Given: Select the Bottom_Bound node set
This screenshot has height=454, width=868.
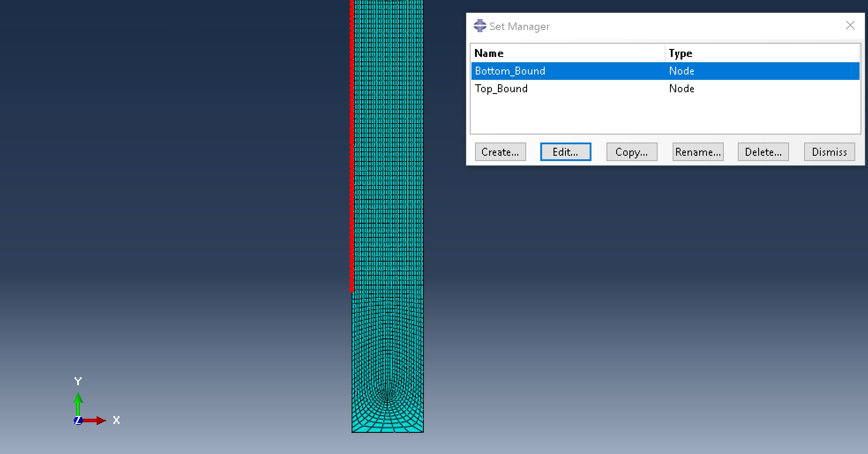Looking at the screenshot, I should [509, 71].
